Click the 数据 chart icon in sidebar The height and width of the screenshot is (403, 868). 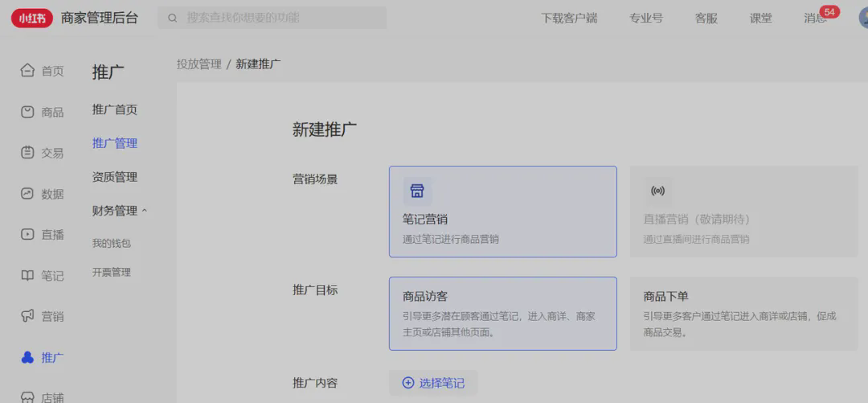27,194
